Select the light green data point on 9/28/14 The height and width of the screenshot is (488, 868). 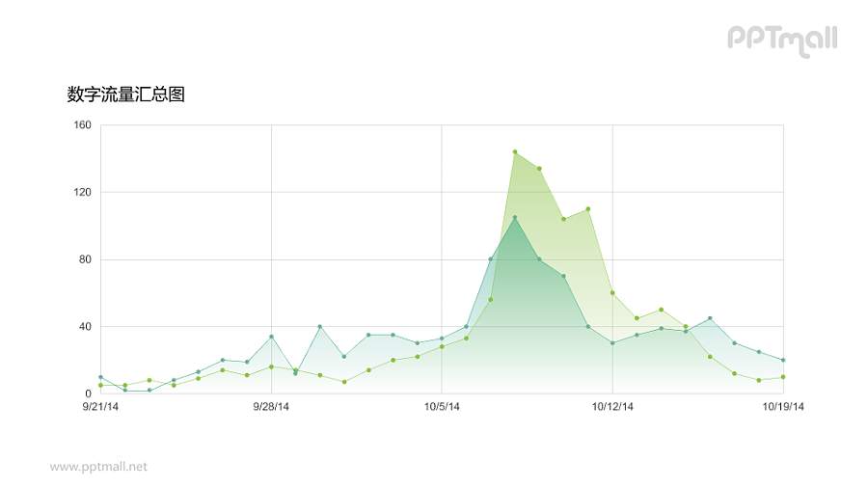(x=271, y=366)
